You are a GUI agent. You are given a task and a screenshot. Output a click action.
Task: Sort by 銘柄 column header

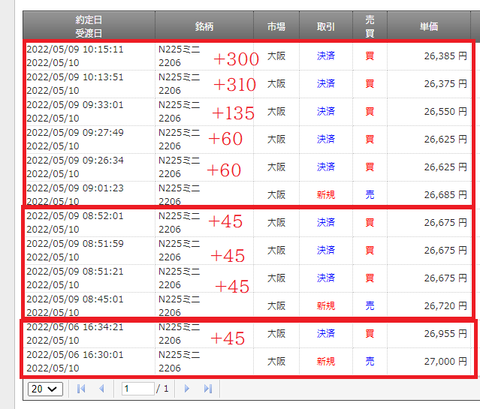(204, 26)
